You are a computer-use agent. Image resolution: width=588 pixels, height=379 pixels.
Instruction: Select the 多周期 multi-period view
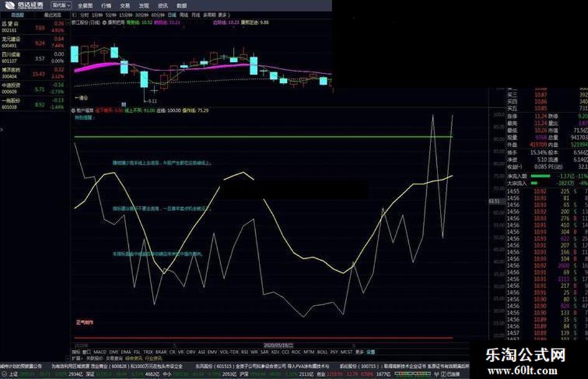tap(209, 15)
